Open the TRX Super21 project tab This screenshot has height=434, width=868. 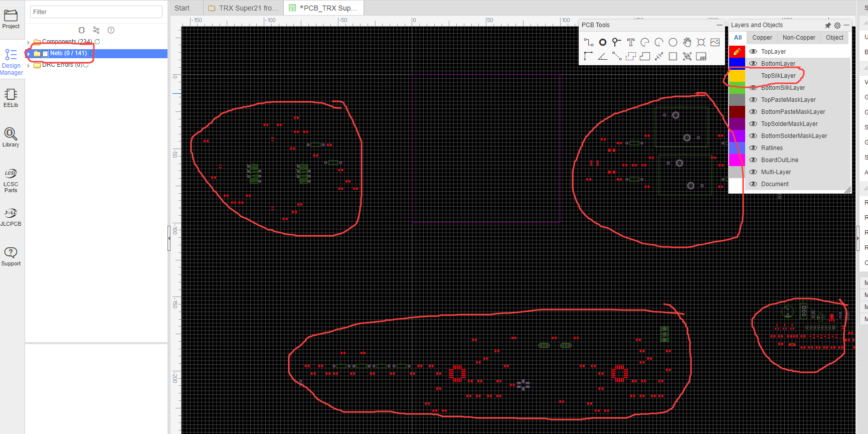[x=243, y=8]
